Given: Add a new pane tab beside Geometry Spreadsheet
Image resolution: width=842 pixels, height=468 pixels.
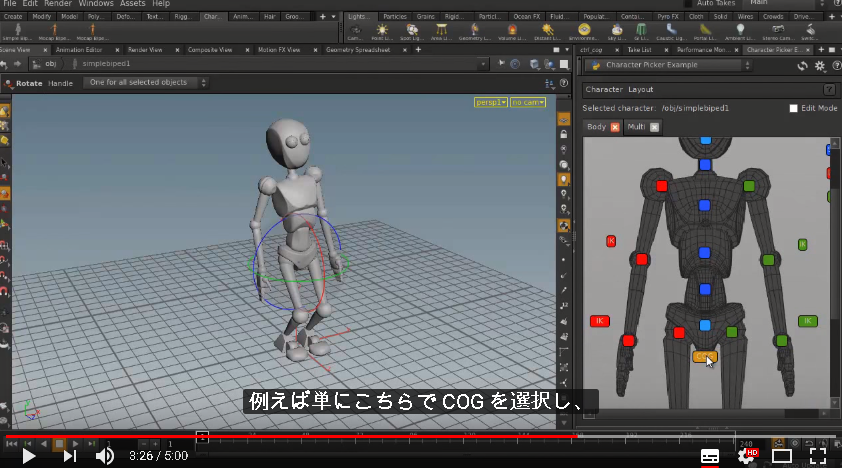Looking at the screenshot, I should click(x=418, y=50).
